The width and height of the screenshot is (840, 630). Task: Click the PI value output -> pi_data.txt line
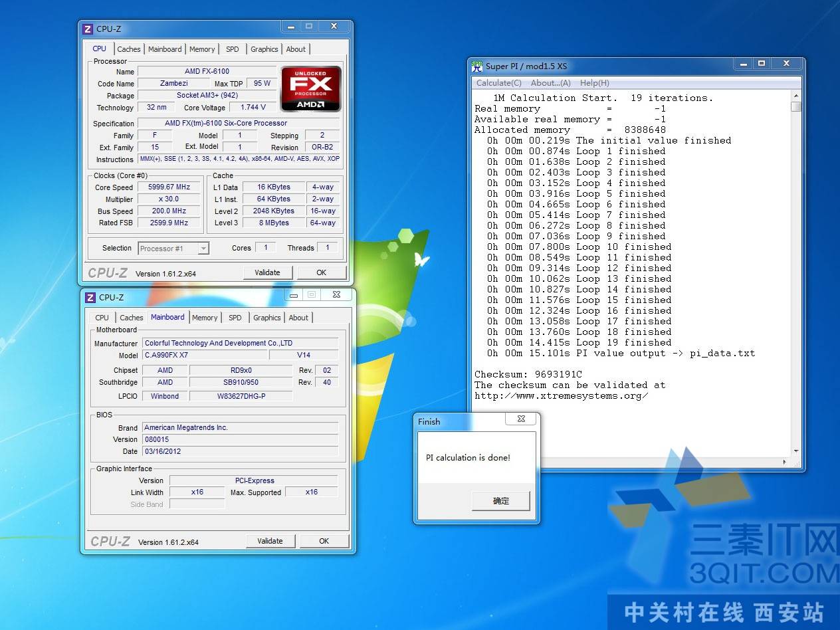click(x=621, y=353)
